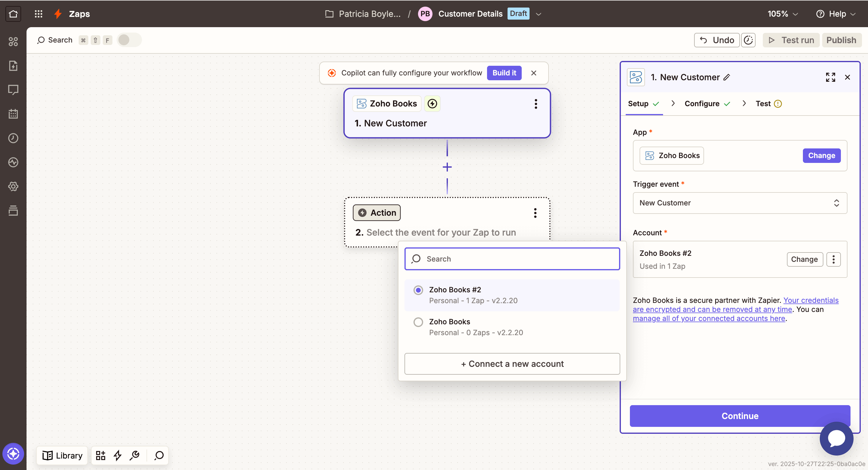The height and width of the screenshot is (470, 868).
Task: Click the account Search input field
Action: coord(512,259)
